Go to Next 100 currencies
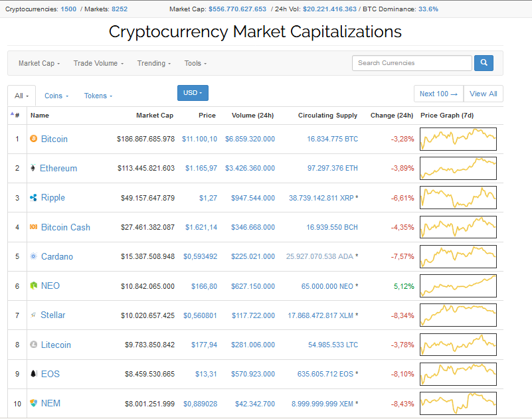Image resolution: width=532 pixels, height=419 pixels. [x=438, y=94]
